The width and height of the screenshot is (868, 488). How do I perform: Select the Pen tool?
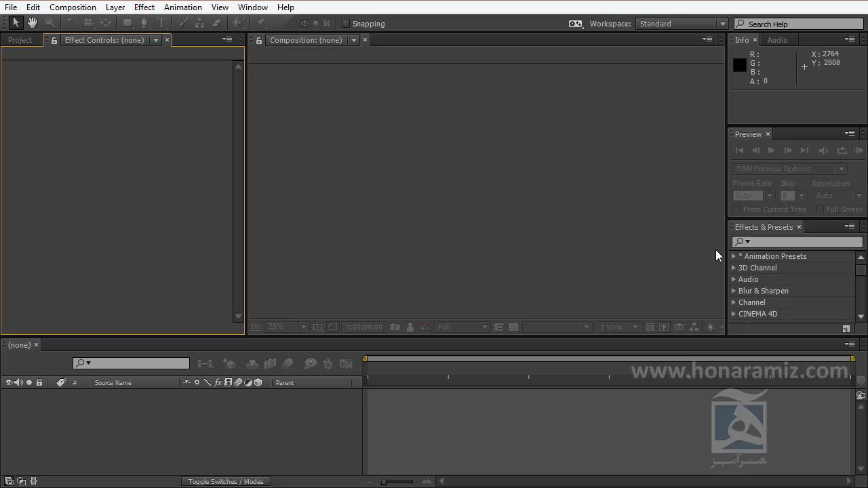pos(144,23)
